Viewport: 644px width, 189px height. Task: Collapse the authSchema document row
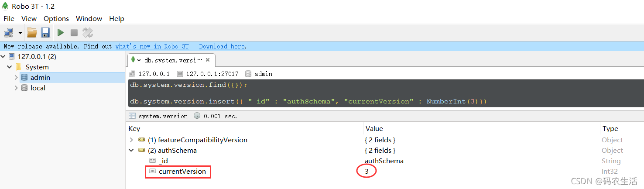tap(131, 151)
